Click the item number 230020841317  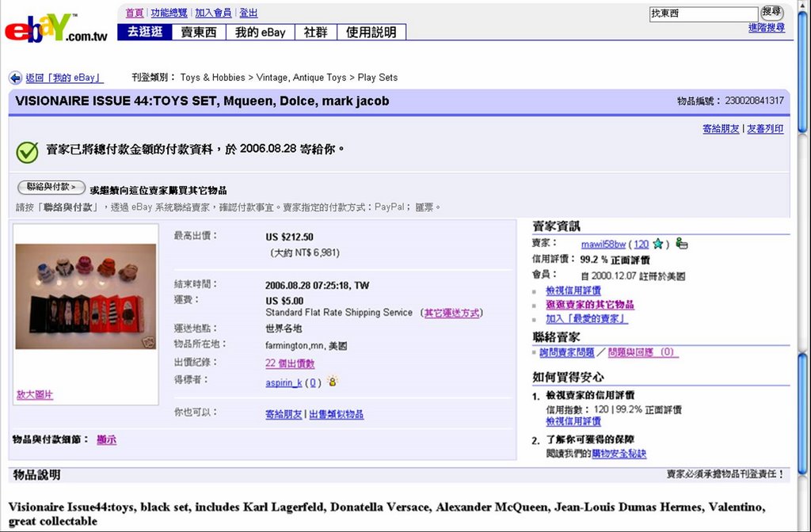pos(754,101)
